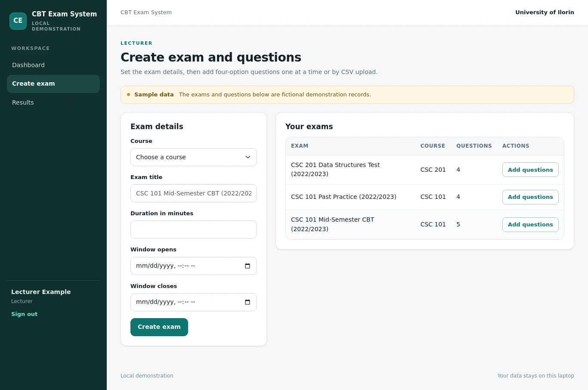The width and height of the screenshot is (588, 390).
Task: Click the Window closes date field
Action: point(194,302)
